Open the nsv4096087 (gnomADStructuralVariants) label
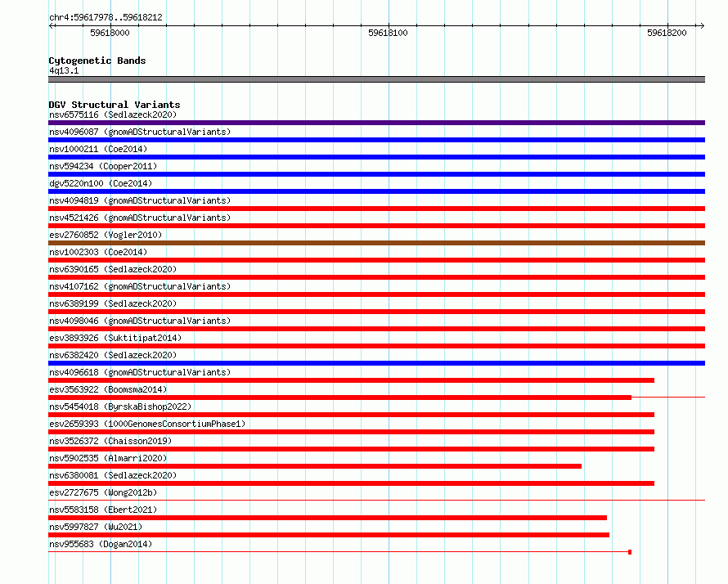728x584 pixels. pyautogui.click(x=140, y=132)
